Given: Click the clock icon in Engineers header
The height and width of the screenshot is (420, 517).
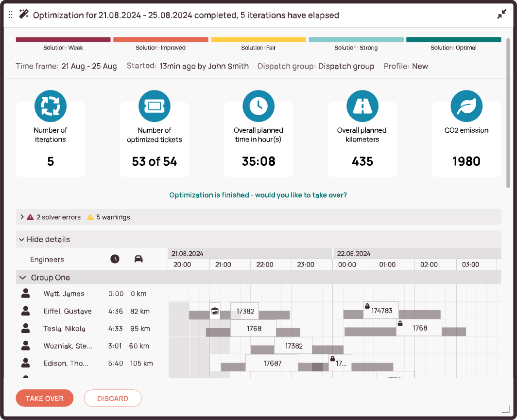Looking at the screenshot, I should click(115, 259).
